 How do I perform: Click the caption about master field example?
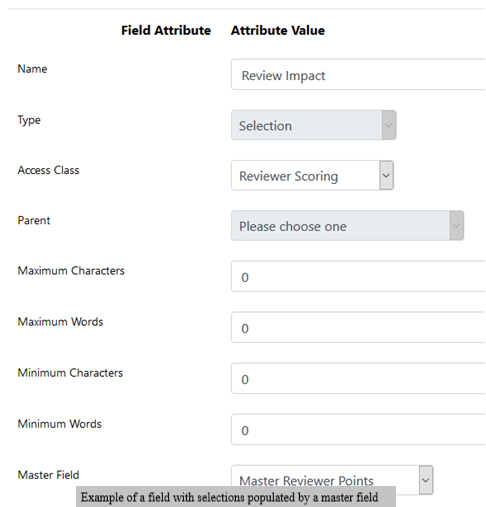click(x=229, y=497)
